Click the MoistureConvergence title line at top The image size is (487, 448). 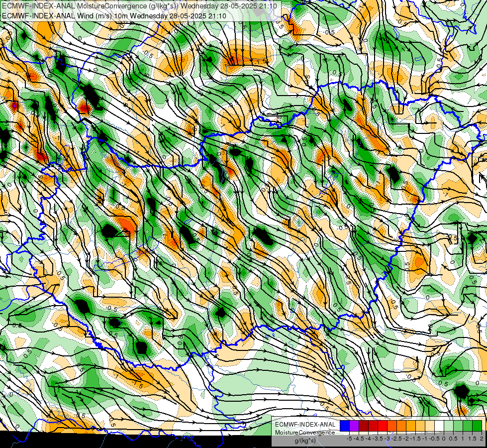pos(139,6)
